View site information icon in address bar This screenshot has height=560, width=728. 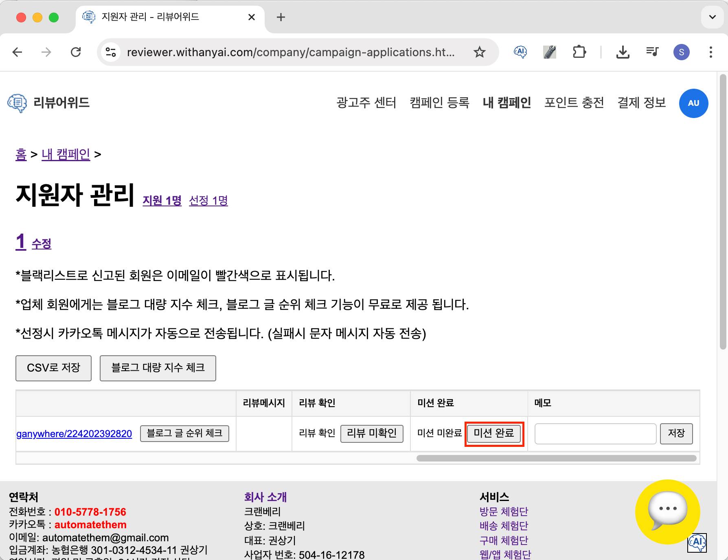coord(111,52)
